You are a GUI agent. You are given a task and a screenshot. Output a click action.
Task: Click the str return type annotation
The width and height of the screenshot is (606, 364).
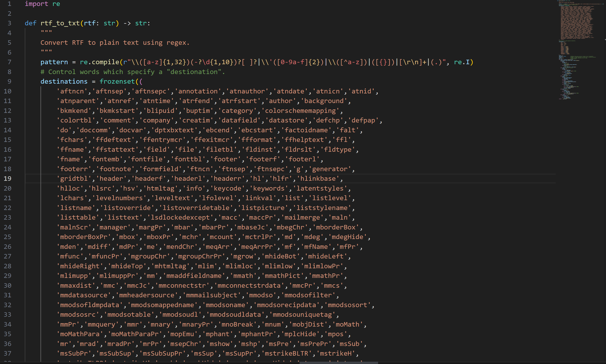click(142, 23)
